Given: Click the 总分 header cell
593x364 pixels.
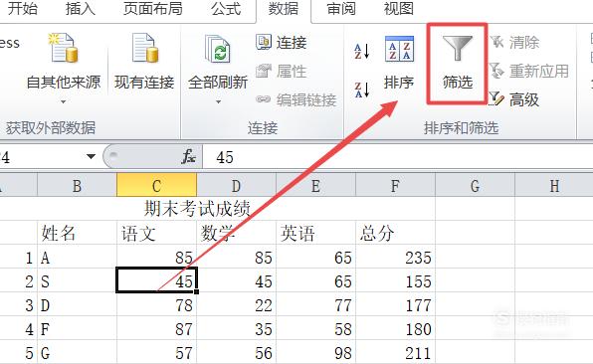Looking at the screenshot, I should pyautogui.click(x=395, y=233).
